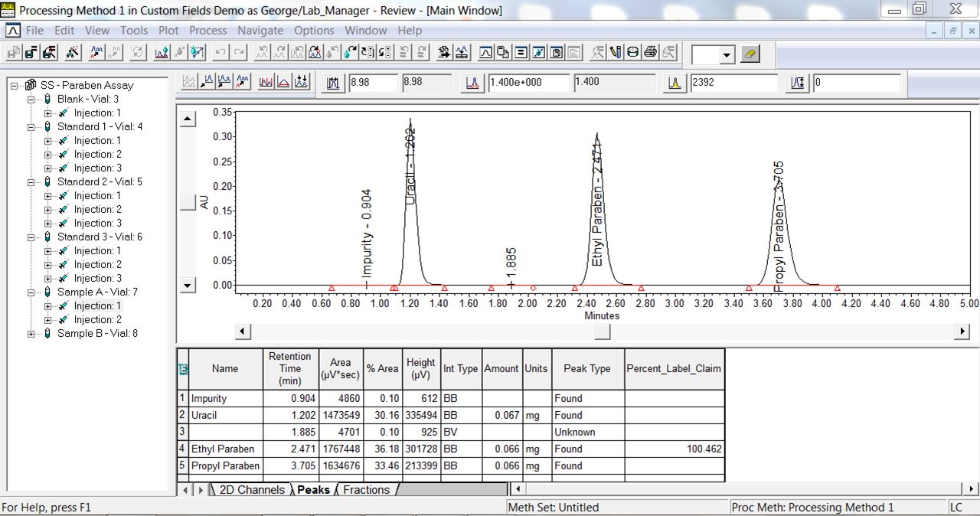
Task: Open the Plot menu
Action: 168,31
